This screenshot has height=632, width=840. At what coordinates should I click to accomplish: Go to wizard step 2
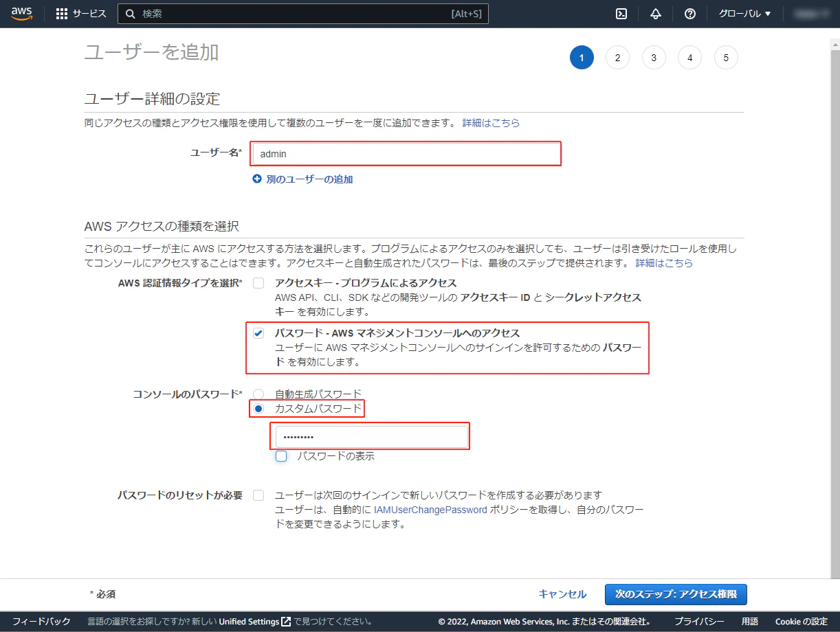pos(617,58)
